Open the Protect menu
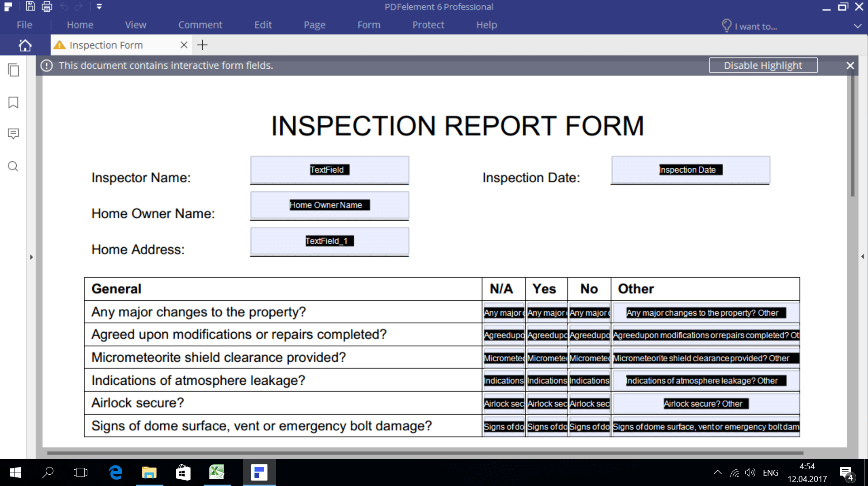This screenshot has height=486, width=868. point(428,25)
